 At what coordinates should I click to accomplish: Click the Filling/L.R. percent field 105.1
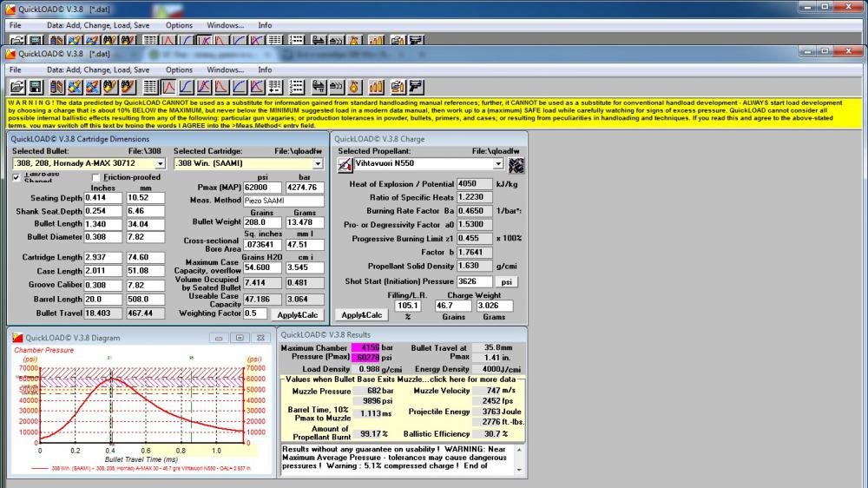(408, 305)
